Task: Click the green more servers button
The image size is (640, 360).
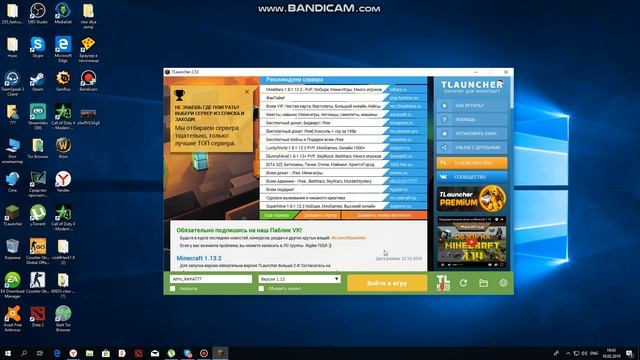Action: tap(277, 215)
